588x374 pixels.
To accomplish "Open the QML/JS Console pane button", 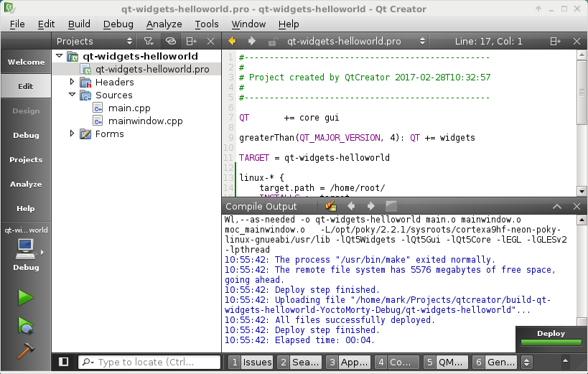I will point(446,362).
